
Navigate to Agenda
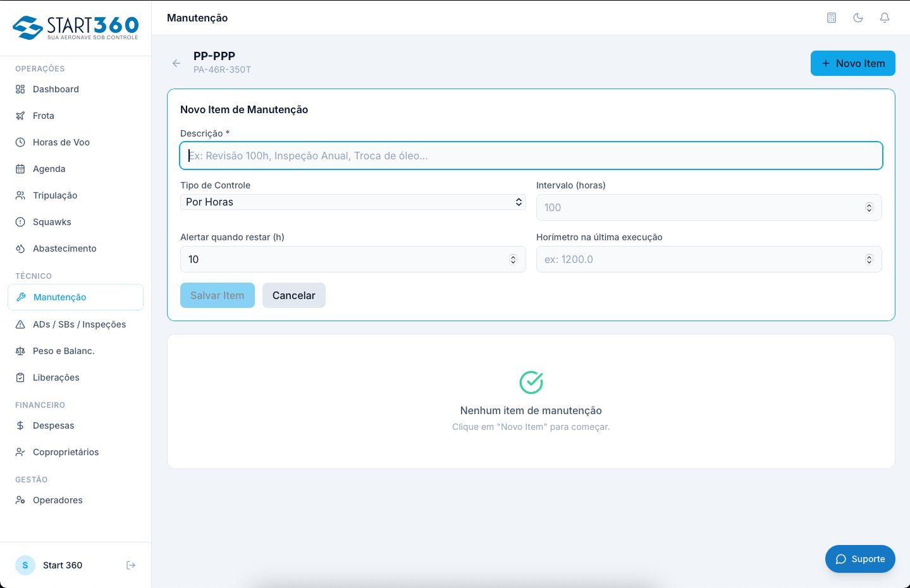coord(75,169)
